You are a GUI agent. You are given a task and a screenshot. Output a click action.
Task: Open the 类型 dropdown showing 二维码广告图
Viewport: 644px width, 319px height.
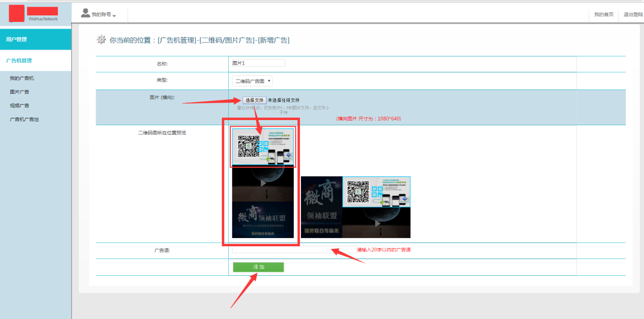click(x=252, y=81)
